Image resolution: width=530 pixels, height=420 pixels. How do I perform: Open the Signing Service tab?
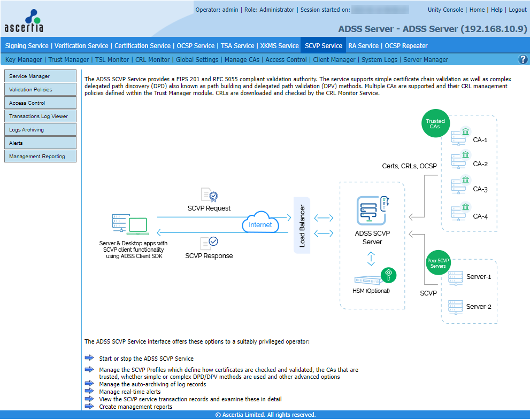[x=27, y=46]
